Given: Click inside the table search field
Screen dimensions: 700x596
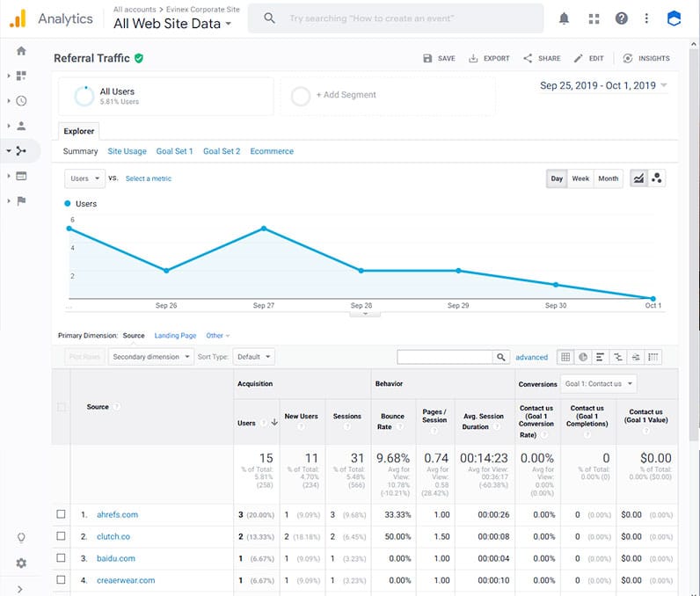Looking at the screenshot, I should pos(445,357).
